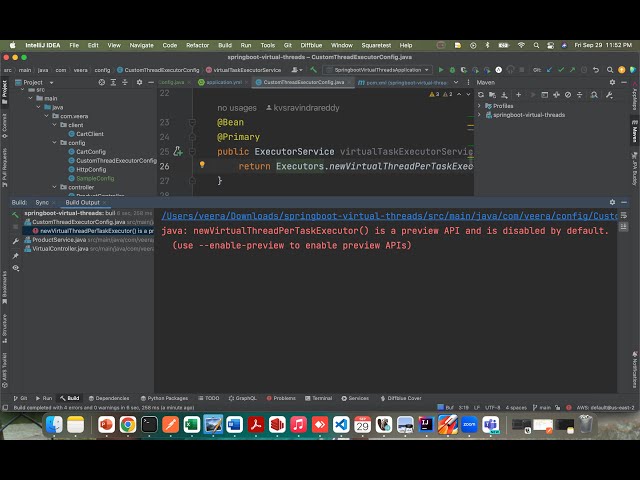Toggle Maven offline mode icon
Image resolution: width=640 pixels, height=480 pixels.
(x=556, y=95)
